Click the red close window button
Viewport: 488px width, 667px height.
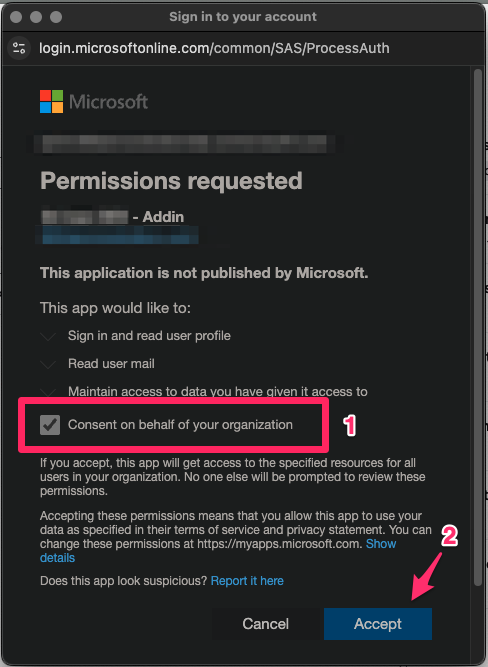16,17
